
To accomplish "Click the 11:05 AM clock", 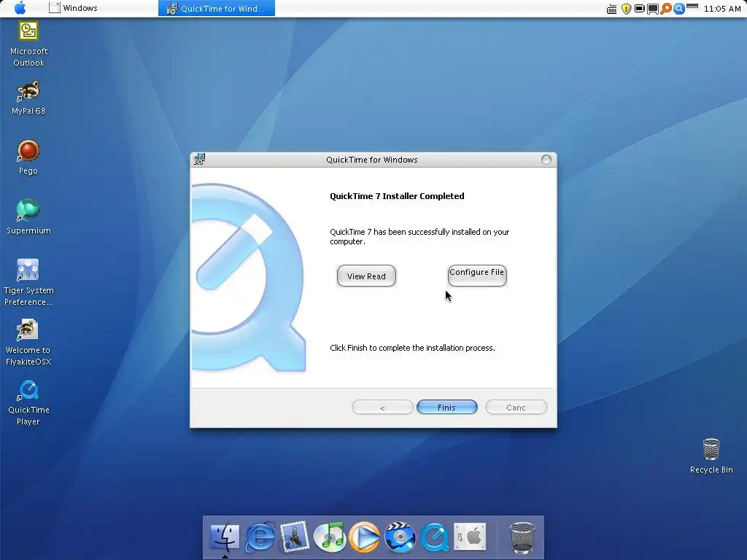I will [722, 9].
